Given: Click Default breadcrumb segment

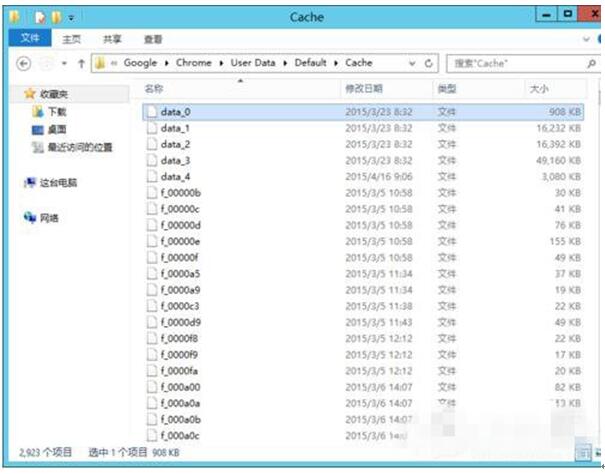Looking at the screenshot, I should pyautogui.click(x=310, y=63).
